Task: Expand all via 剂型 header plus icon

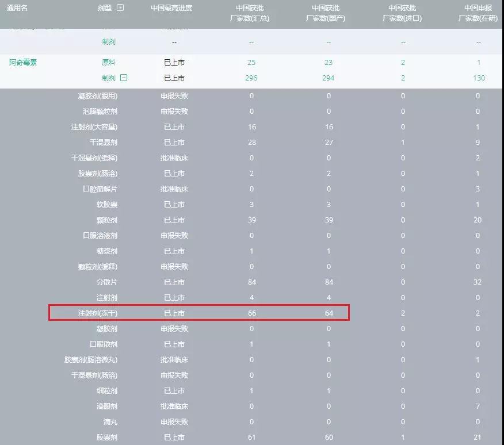Action: [120, 8]
